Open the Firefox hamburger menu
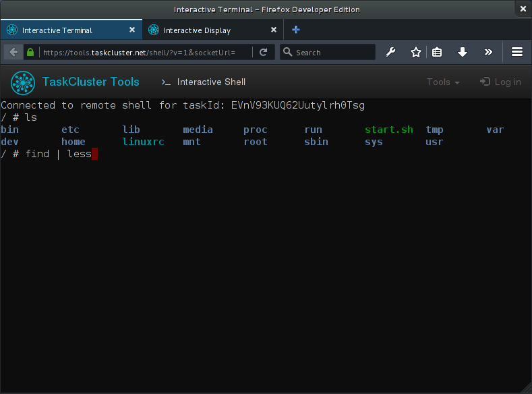This screenshot has height=394, width=532. tap(517, 52)
